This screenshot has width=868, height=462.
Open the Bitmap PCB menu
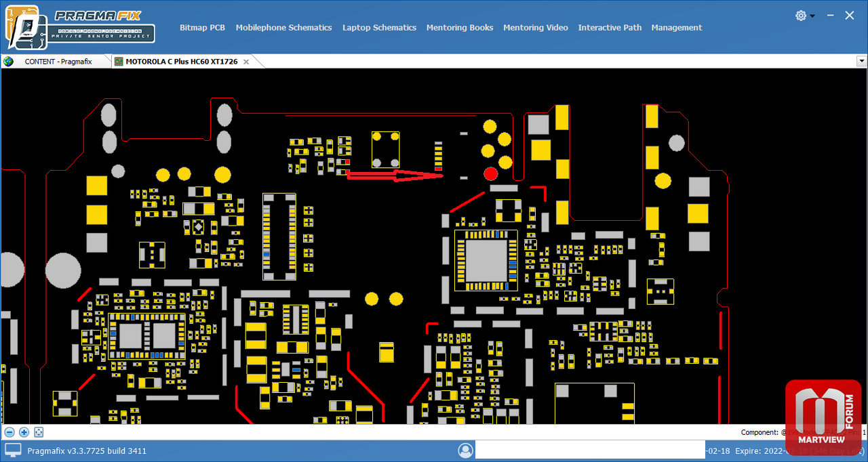[x=202, y=28]
